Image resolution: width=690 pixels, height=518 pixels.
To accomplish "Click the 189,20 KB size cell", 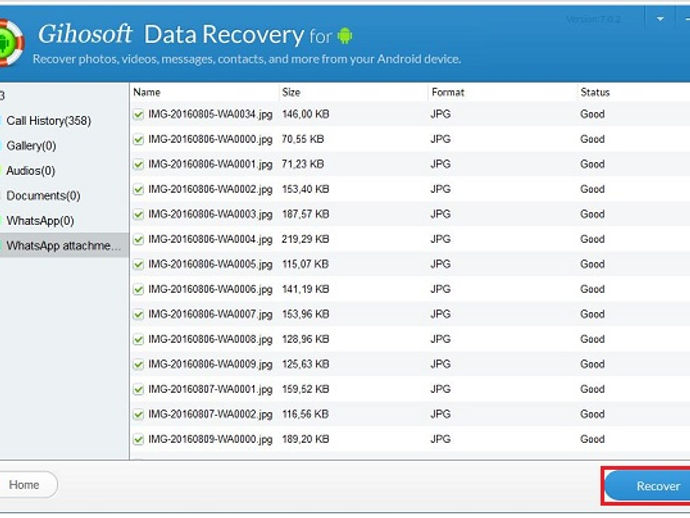I will pos(305,439).
